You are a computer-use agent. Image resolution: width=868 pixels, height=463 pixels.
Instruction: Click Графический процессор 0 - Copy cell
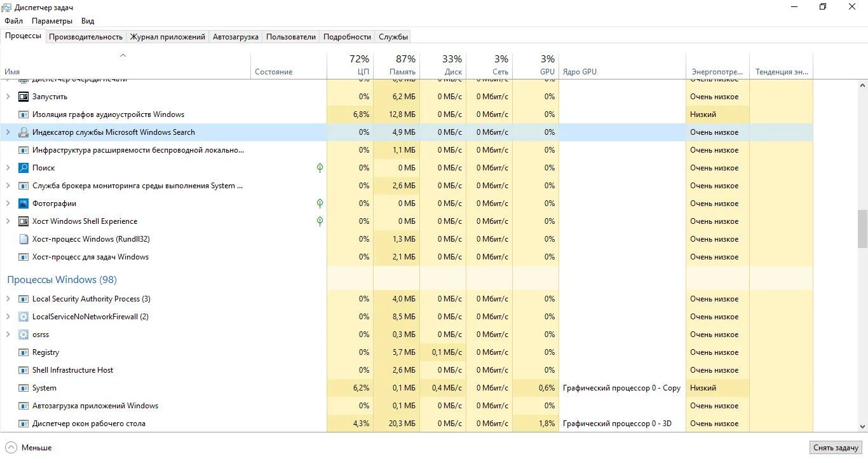click(621, 388)
